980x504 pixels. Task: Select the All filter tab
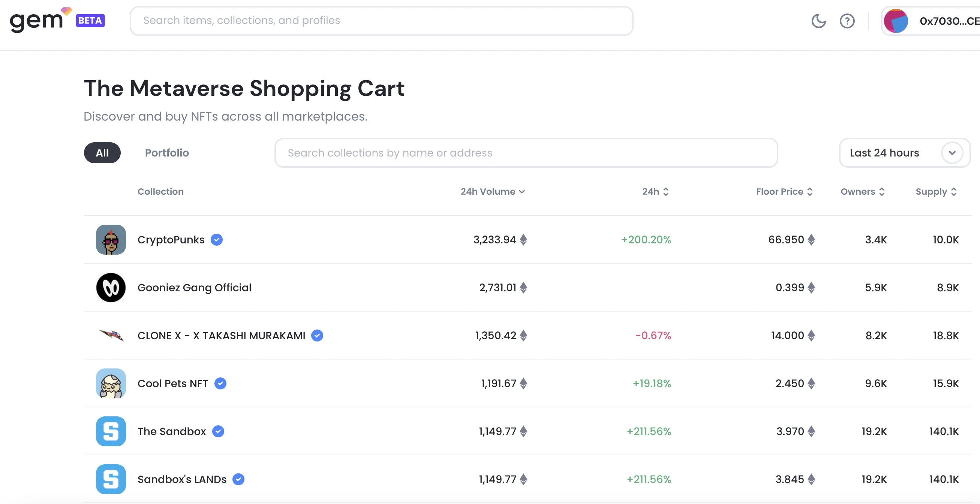coord(102,153)
